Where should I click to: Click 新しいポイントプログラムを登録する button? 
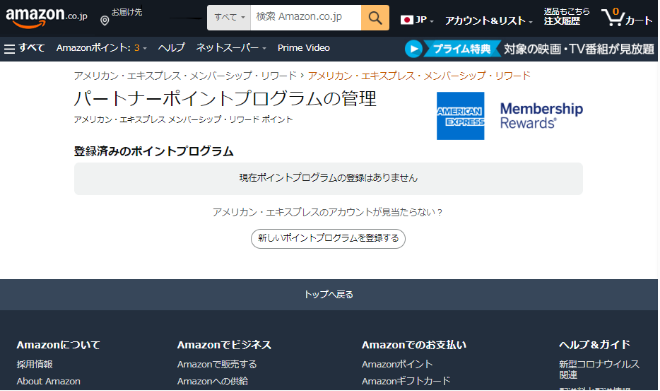pyautogui.click(x=328, y=239)
